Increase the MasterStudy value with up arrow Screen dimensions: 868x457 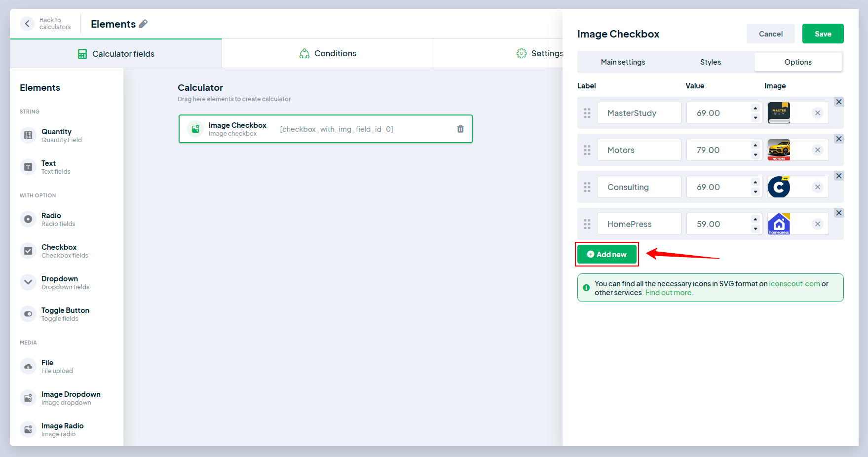click(x=755, y=109)
